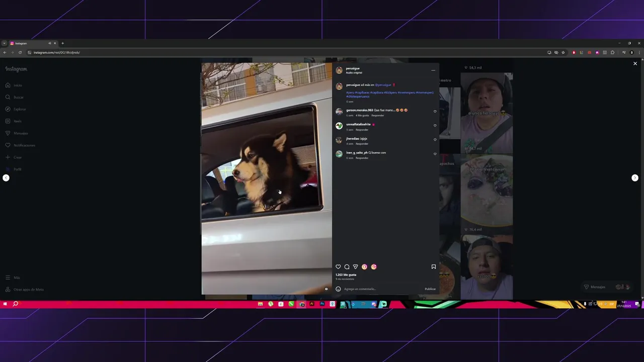Image resolution: width=644 pixels, height=362 pixels.
Task: Open Inicio in the Instagram sidebar
Action: coord(14,85)
